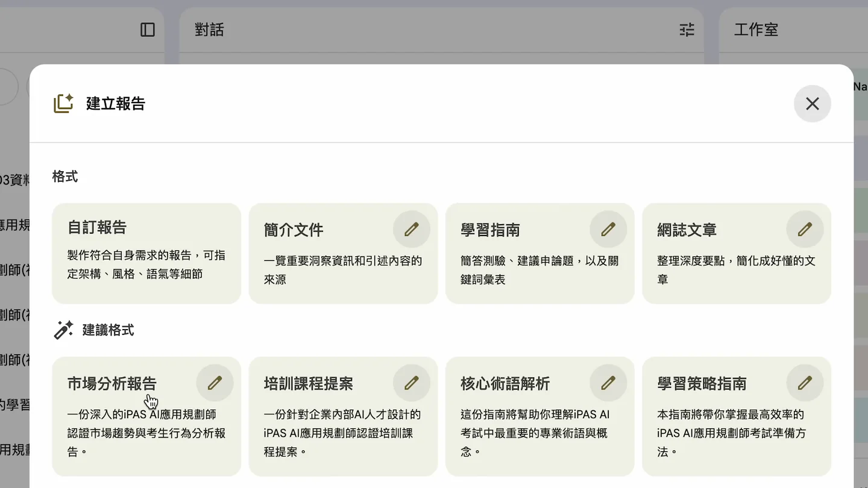
Task: Click description '整理深度要點，簡化成好懂的文章'
Action: pos(736,271)
